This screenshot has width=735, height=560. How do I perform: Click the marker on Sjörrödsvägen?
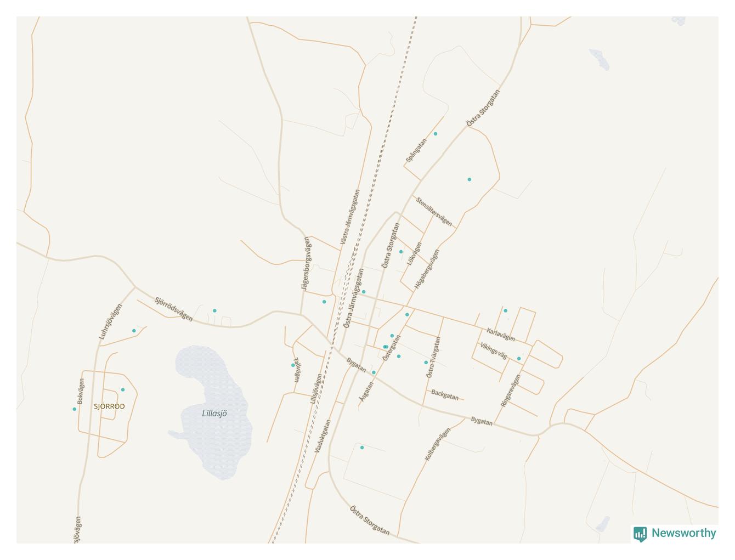[x=214, y=311]
